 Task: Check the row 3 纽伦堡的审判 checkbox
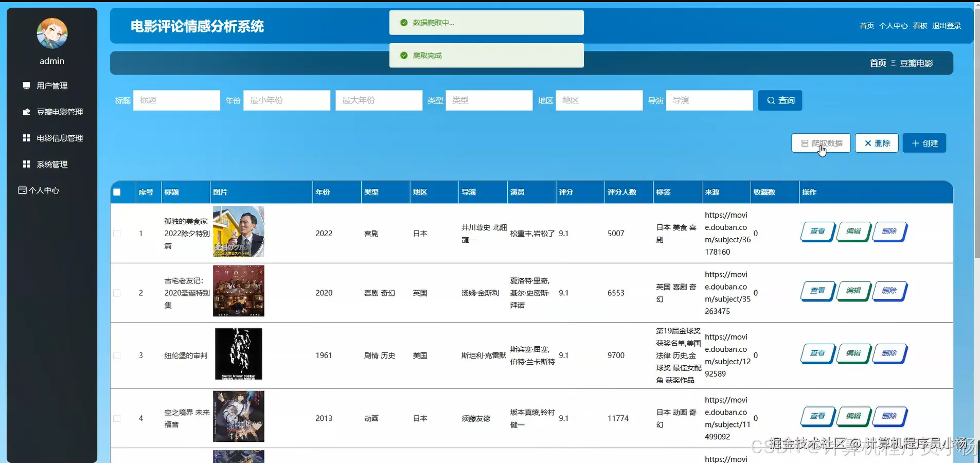(117, 355)
